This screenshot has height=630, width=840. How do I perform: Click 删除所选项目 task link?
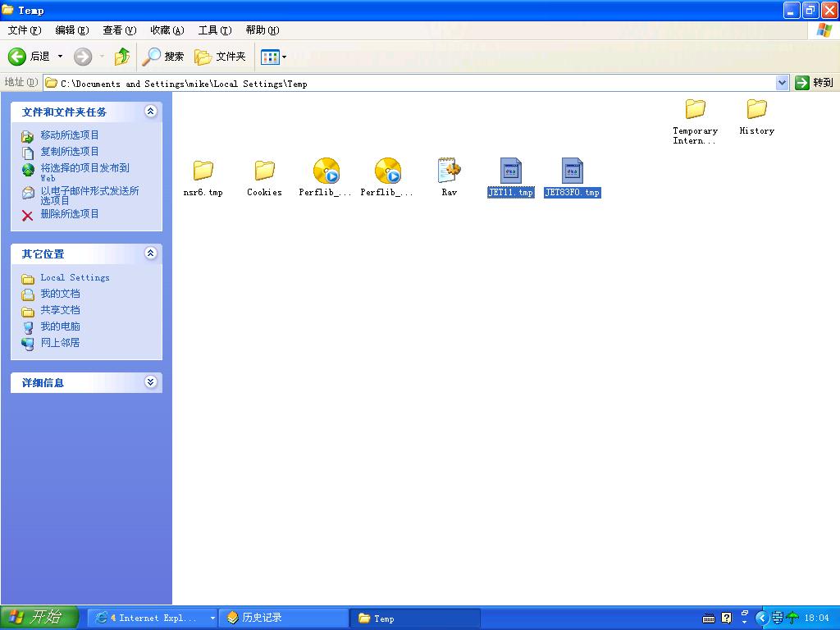click(70, 214)
